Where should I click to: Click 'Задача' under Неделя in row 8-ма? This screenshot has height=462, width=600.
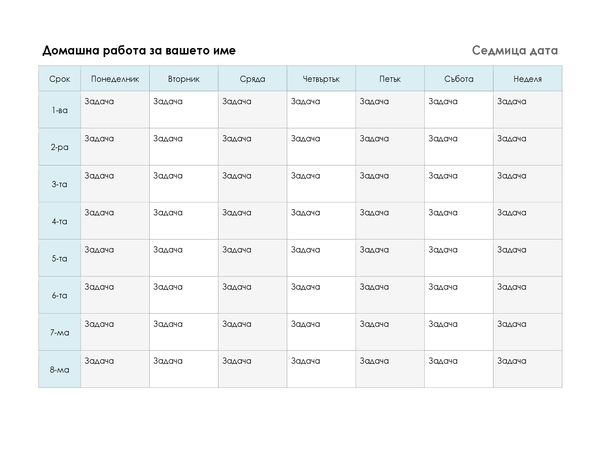coord(512,361)
